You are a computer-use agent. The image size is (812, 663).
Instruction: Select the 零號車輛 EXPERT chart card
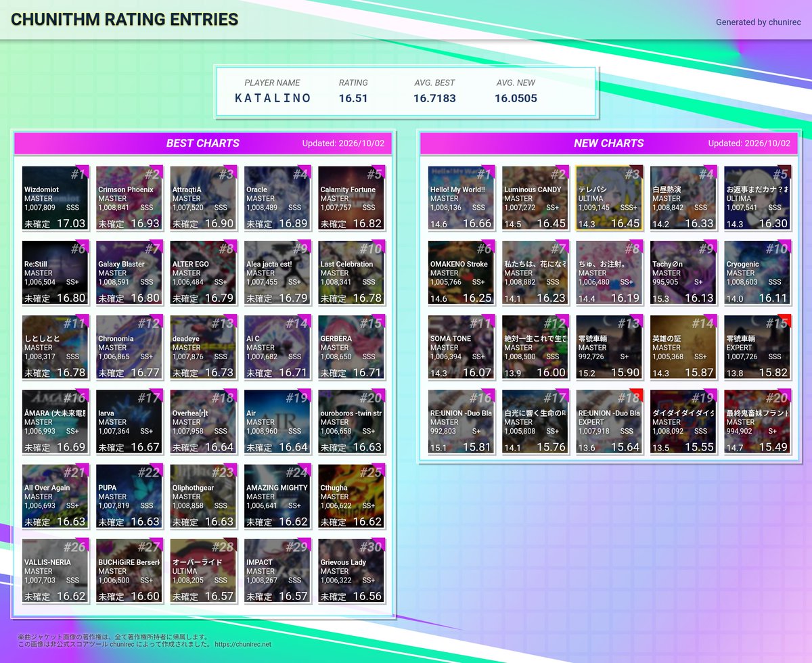coord(758,347)
